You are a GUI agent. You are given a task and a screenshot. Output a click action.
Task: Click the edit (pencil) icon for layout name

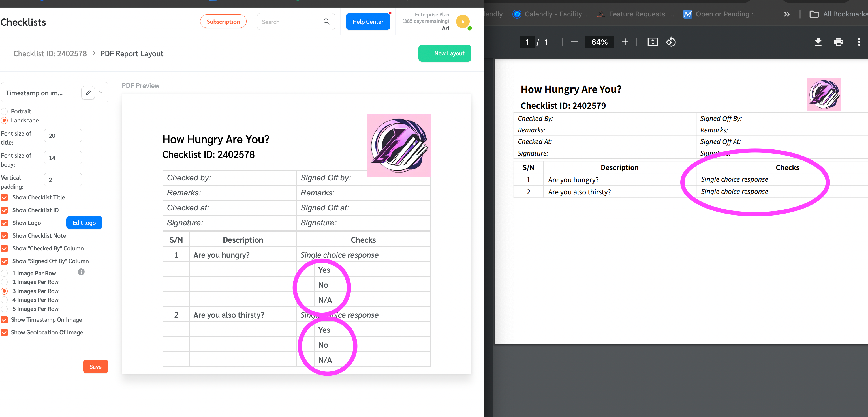coord(88,92)
